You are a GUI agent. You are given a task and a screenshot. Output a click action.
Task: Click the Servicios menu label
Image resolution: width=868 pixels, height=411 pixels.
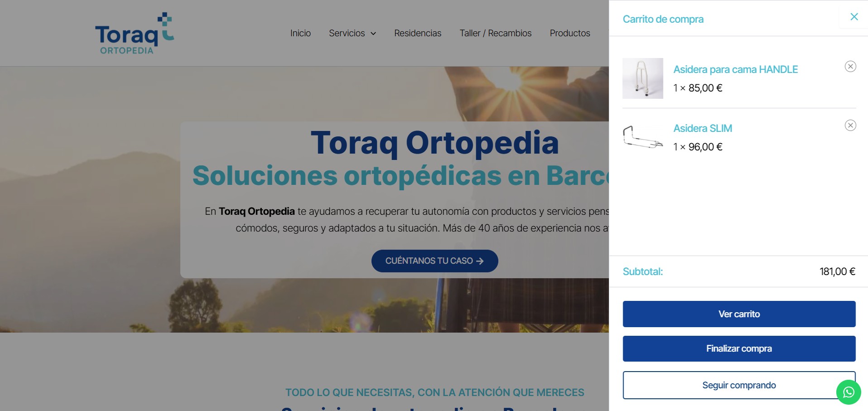(x=347, y=33)
